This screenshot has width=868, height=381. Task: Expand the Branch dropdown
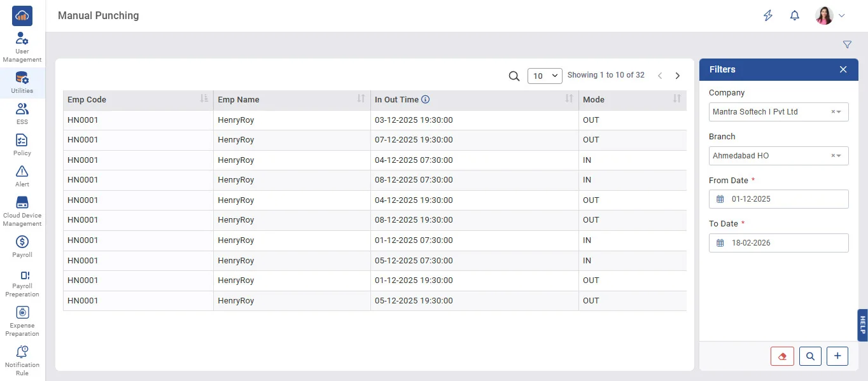point(778,156)
